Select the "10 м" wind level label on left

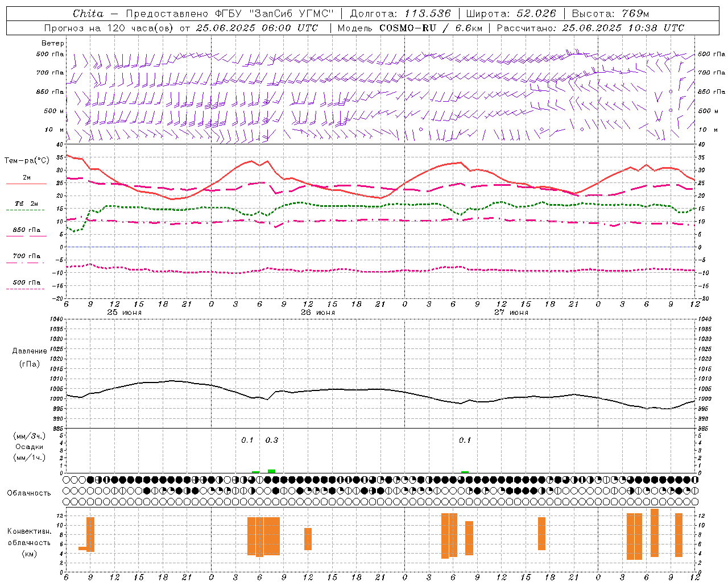click(55, 130)
